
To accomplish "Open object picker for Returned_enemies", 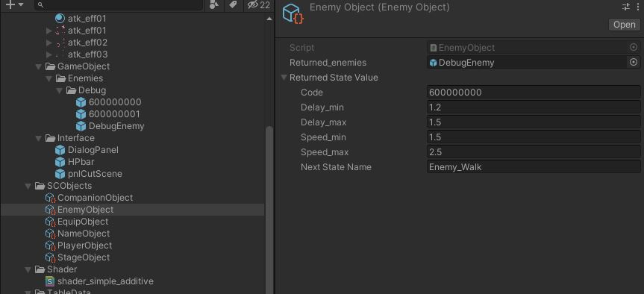I will tap(634, 63).
